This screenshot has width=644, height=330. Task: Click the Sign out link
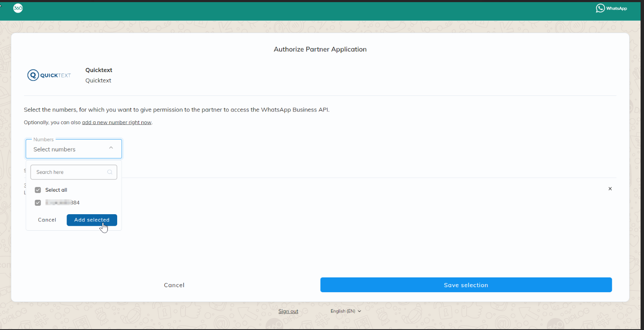(x=288, y=311)
